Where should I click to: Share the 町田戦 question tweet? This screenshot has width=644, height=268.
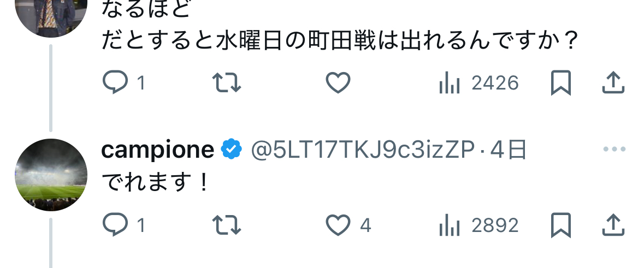pyautogui.click(x=613, y=84)
